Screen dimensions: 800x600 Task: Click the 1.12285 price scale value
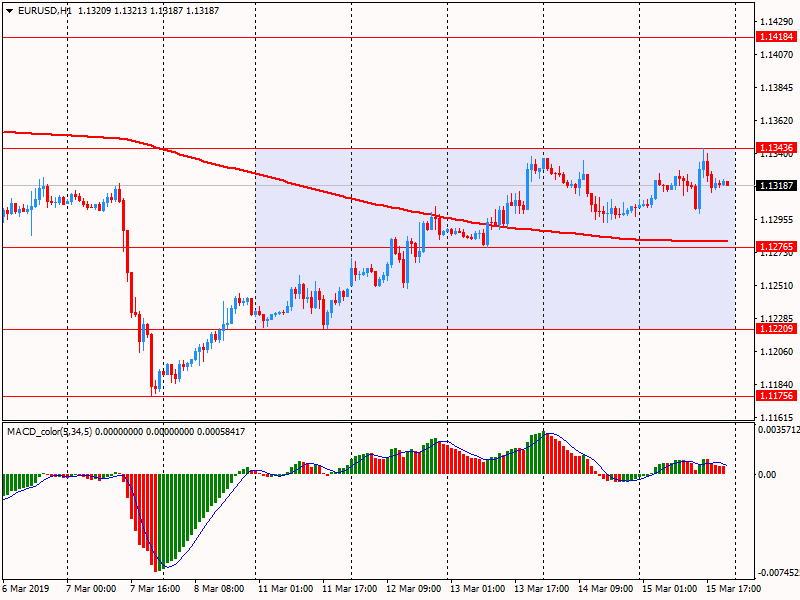(x=777, y=319)
